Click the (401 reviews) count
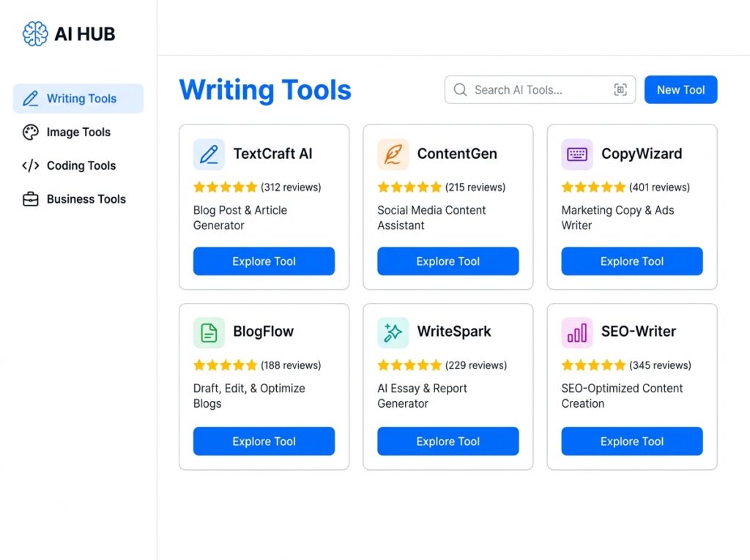Viewport: 750px width, 560px height. click(660, 187)
